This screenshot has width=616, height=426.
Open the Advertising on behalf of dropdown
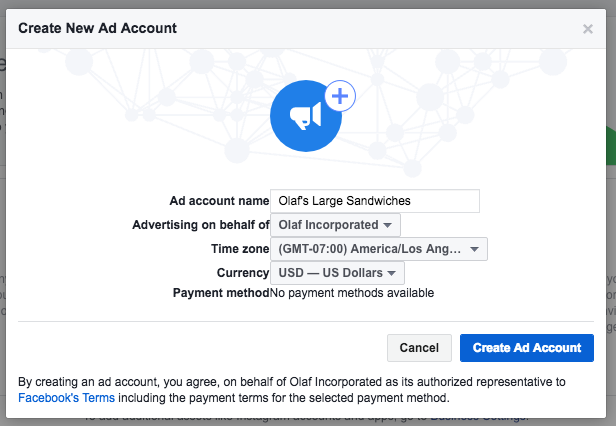pyautogui.click(x=335, y=225)
